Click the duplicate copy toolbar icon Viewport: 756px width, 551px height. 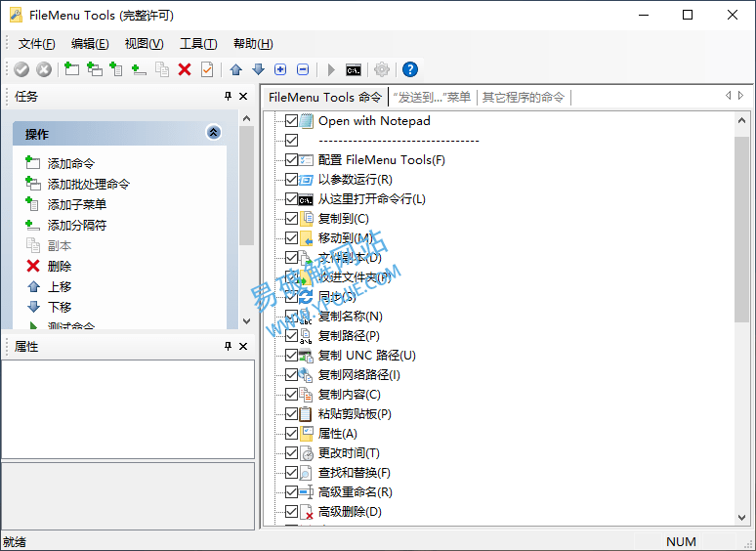click(x=162, y=69)
